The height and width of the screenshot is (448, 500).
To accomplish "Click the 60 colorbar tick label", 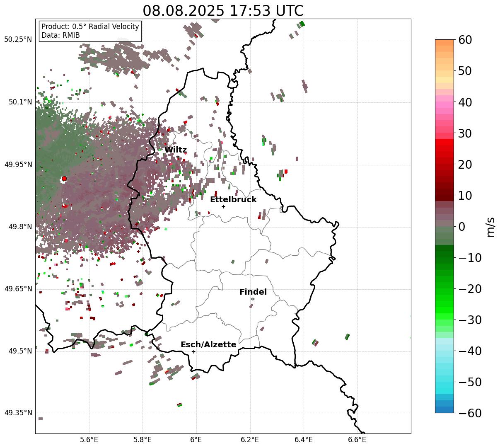I will point(465,40).
